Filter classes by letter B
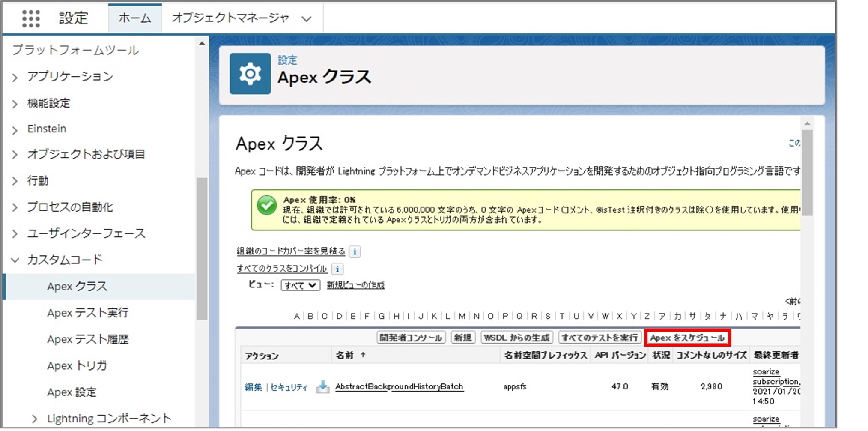The height and width of the screenshot is (431, 868). click(x=310, y=316)
